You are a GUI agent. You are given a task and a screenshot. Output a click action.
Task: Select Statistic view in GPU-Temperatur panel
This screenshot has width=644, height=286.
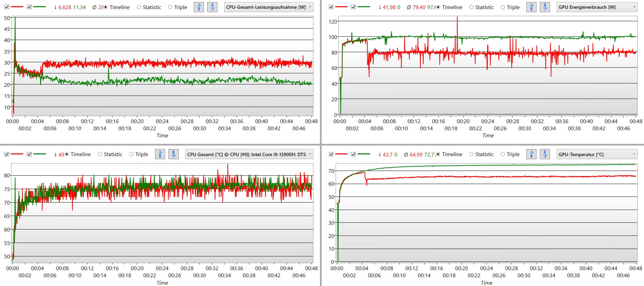click(x=471, y=154)
